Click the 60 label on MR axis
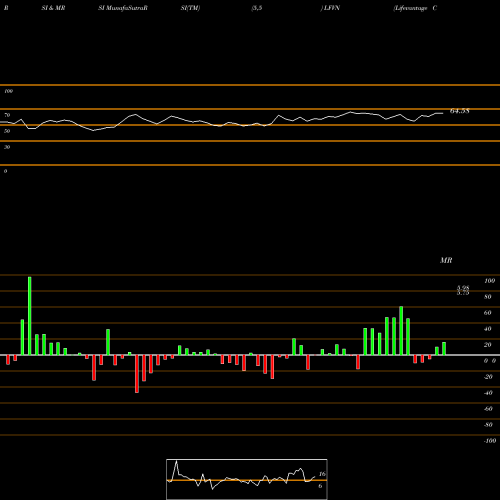Screen dimensions: 500x500 click(488, 313)
